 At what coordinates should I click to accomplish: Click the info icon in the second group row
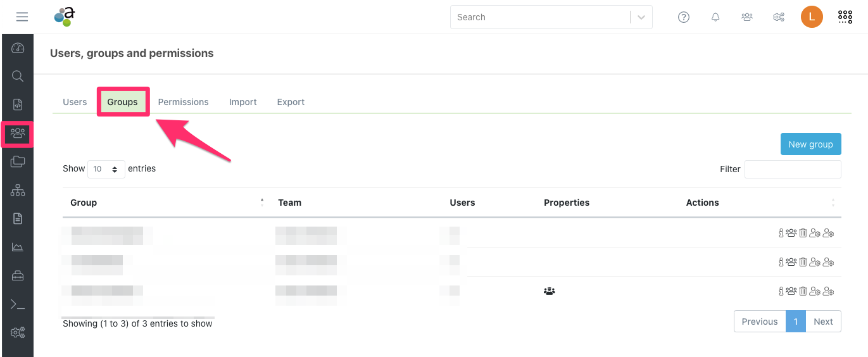[781, 262]
